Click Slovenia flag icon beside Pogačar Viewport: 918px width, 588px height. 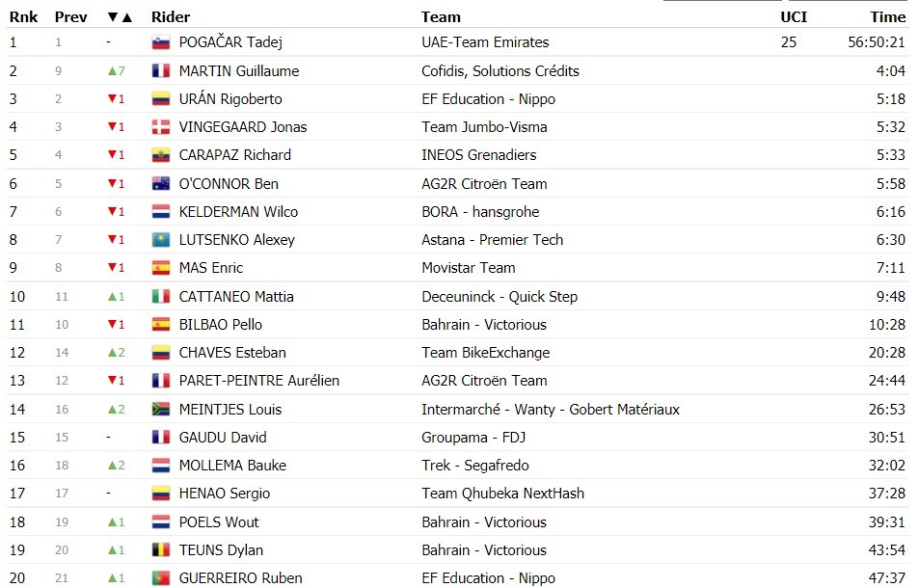point(161,42)
